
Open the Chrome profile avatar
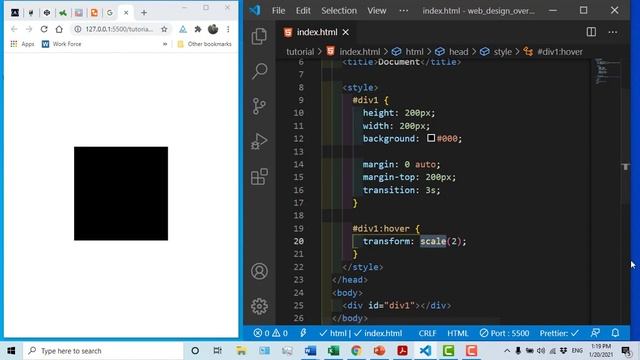213,29
